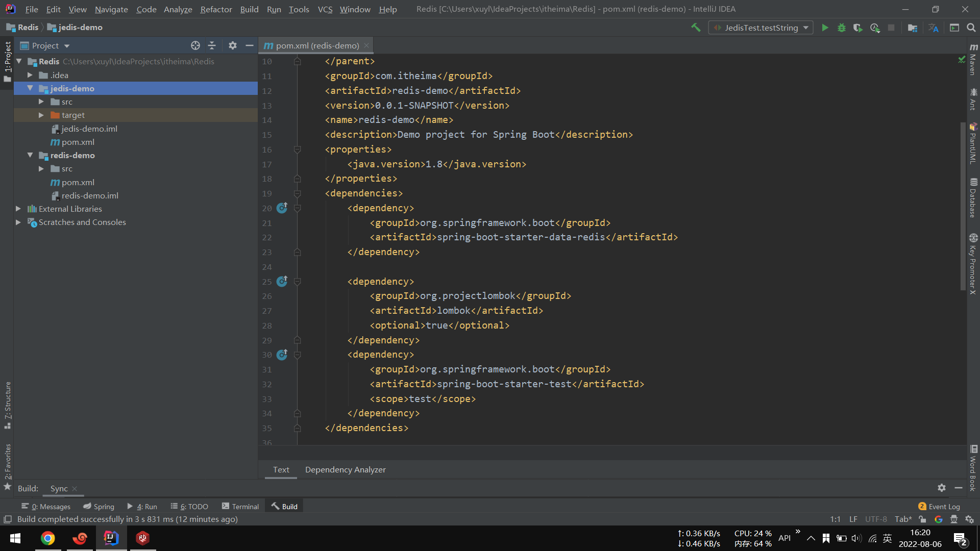Open the Maven tool window
The height and width of the screenshot is (551, 980).
973,60
